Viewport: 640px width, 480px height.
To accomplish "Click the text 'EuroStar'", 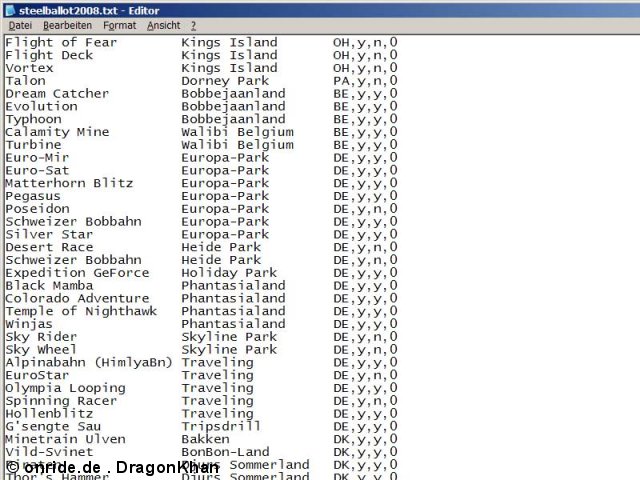I will click(37, 375).
